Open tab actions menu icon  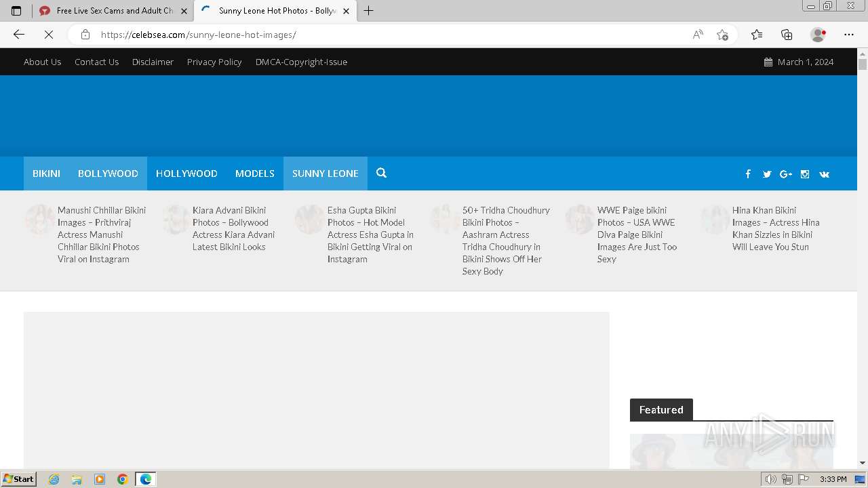coord(16,11)
